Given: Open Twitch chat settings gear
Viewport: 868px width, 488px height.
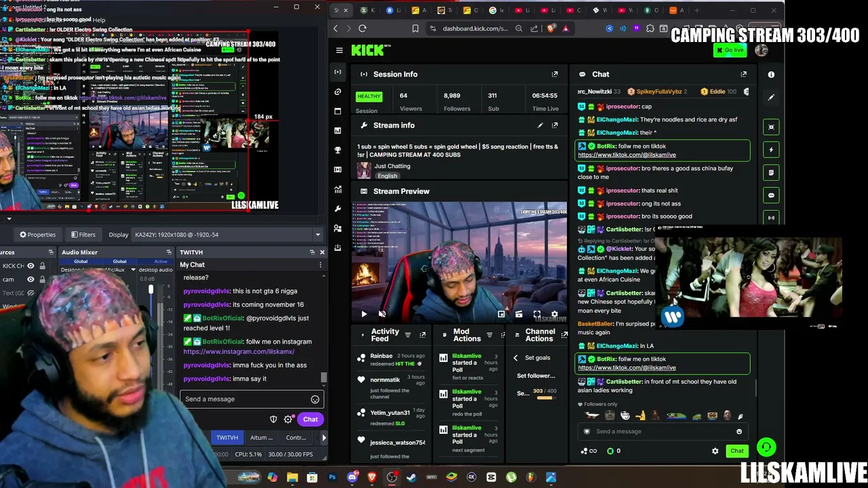Looking at the screenshot, I should point(288,420).
